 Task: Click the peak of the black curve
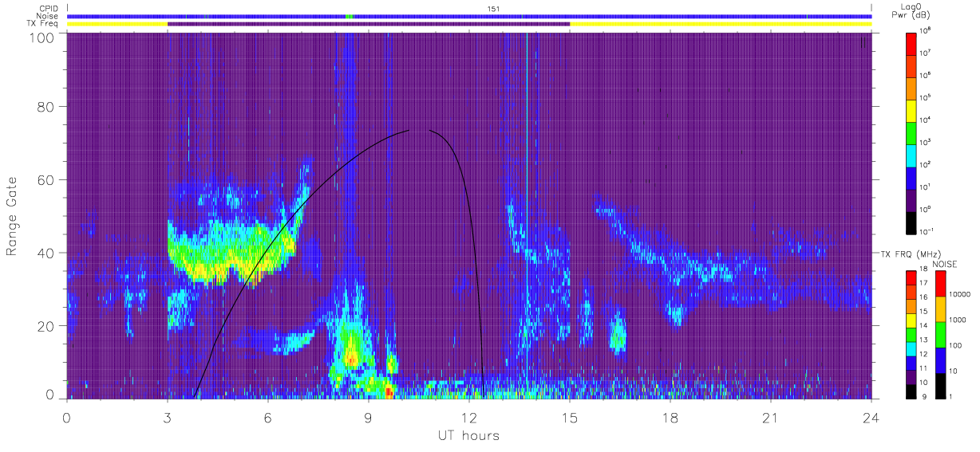click(419, 130)
